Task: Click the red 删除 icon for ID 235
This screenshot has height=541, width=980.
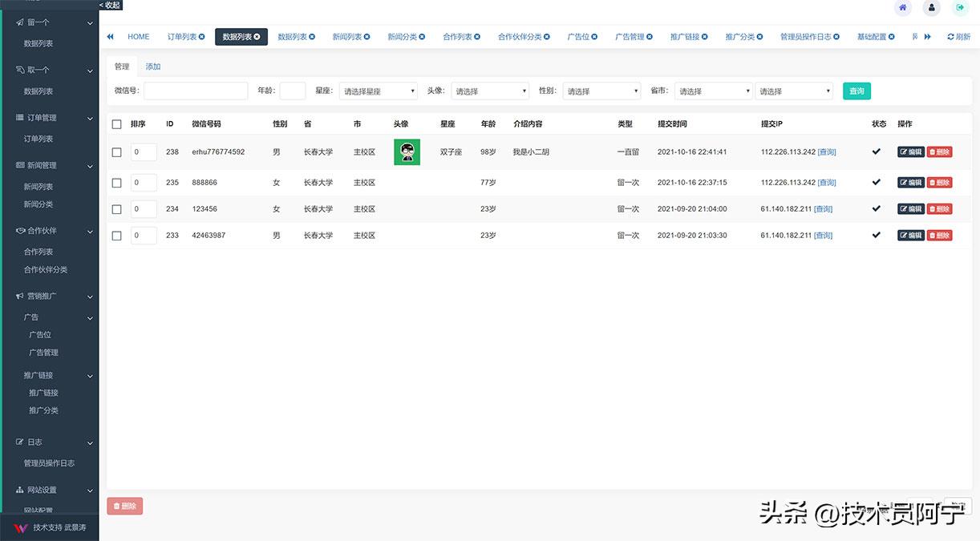Action: [x=938, y=182]
